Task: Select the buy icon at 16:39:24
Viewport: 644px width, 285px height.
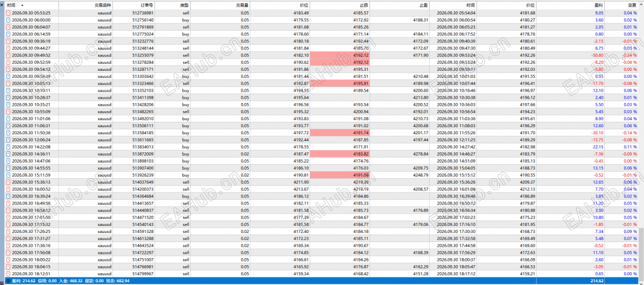Action: coord(9,196)
